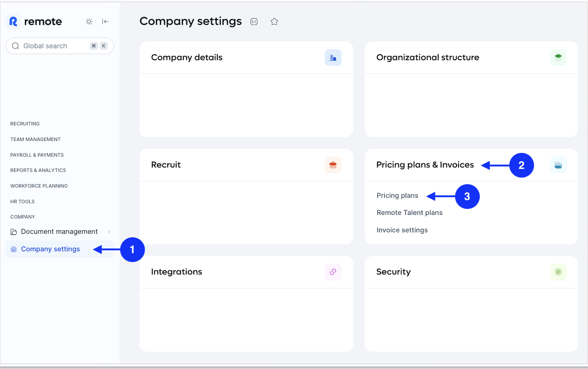Expand the HR TOOLS section
The height and width of the screenshot is (369, 588).
pyautogui.click(x=22, y=201)
